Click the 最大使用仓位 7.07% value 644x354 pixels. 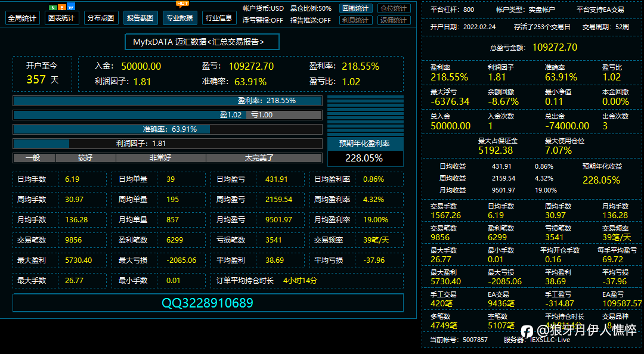558,151
